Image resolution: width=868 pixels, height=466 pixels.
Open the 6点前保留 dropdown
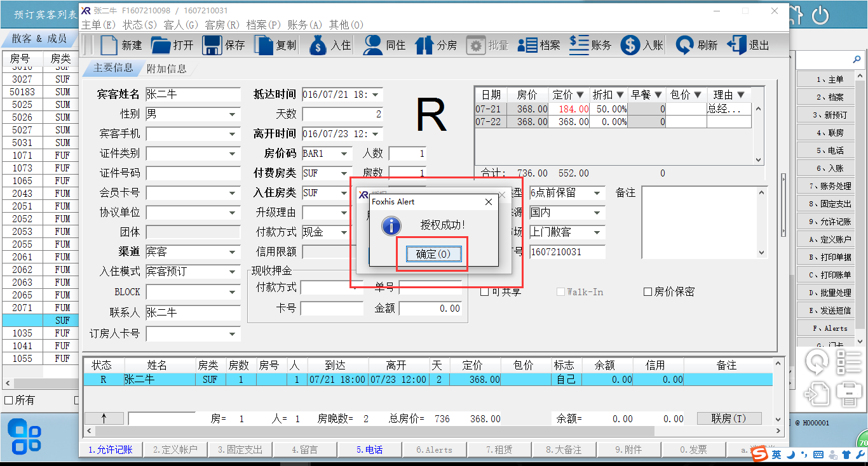(x=598, y=192)
